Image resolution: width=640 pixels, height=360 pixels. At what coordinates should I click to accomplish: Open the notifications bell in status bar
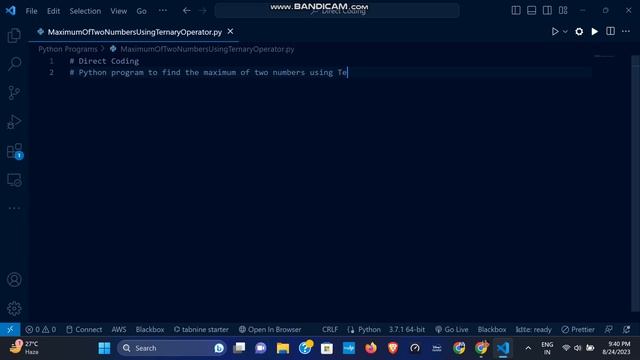[627, 329]
